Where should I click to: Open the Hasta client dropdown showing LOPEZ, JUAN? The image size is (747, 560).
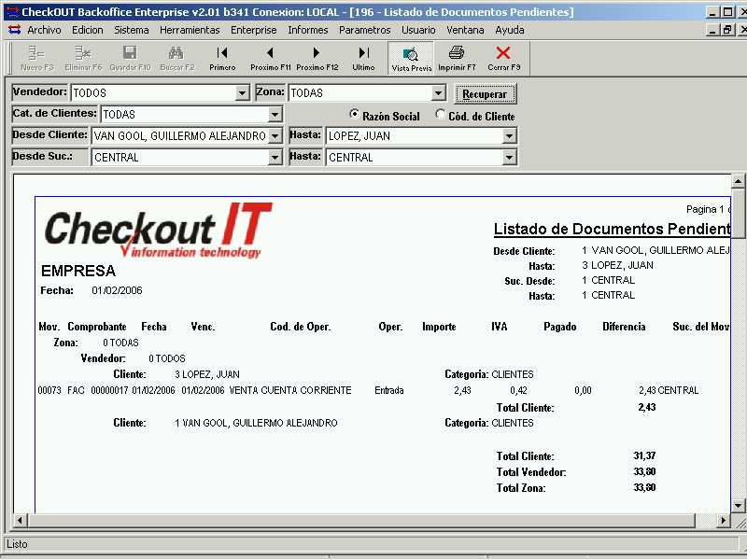click(509, 136)
